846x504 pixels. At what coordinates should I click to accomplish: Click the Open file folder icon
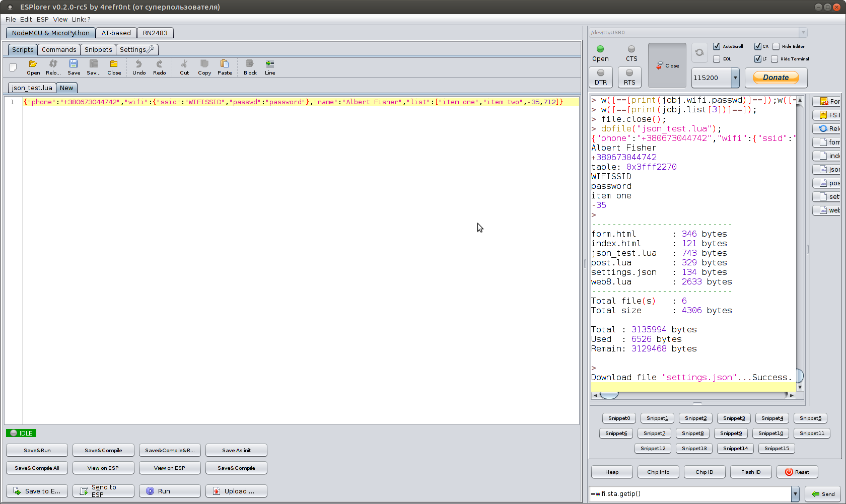pyautogui.click(x=33, y=64)
